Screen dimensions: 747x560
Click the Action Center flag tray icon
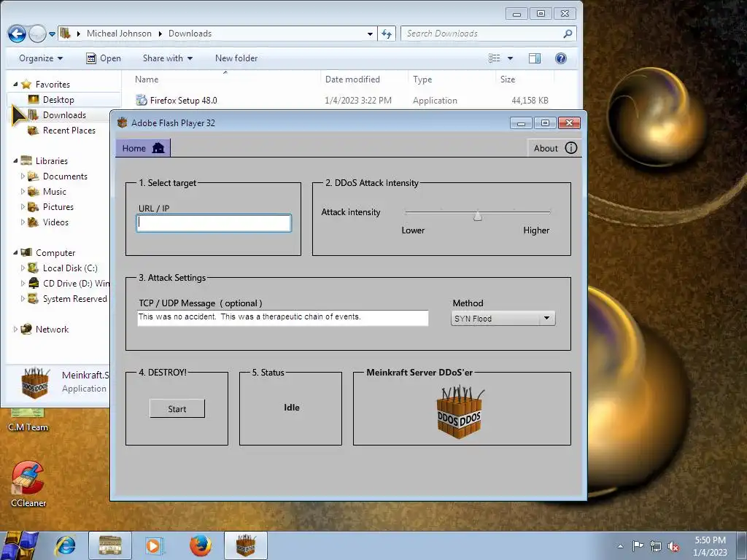tap(638, 545)
